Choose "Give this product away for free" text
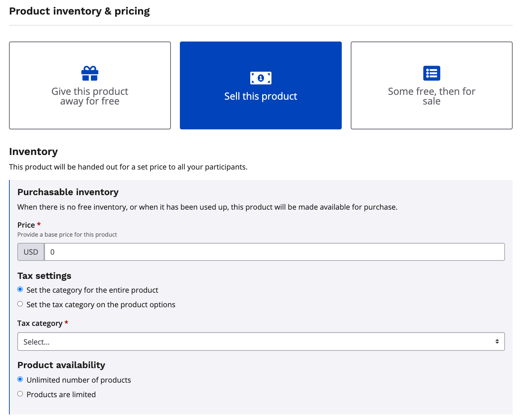Viewport: 523px width, 420px height. (x=90, y=96)
